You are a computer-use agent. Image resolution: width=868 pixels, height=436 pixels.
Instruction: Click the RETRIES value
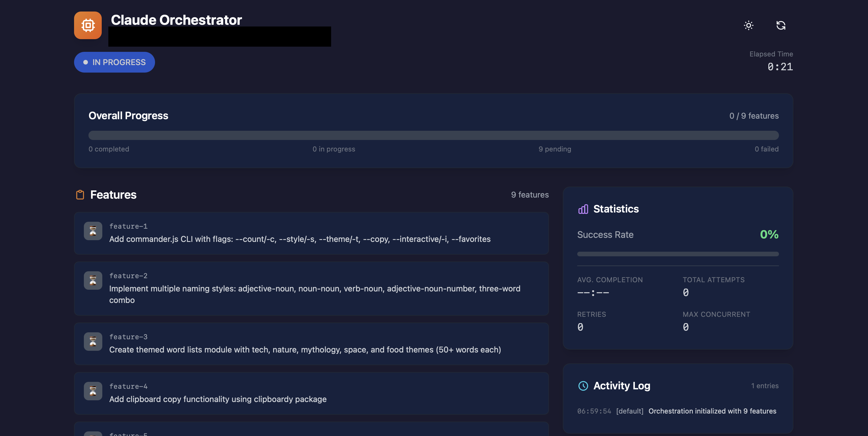pyautogui.click(x=580, y=327)
